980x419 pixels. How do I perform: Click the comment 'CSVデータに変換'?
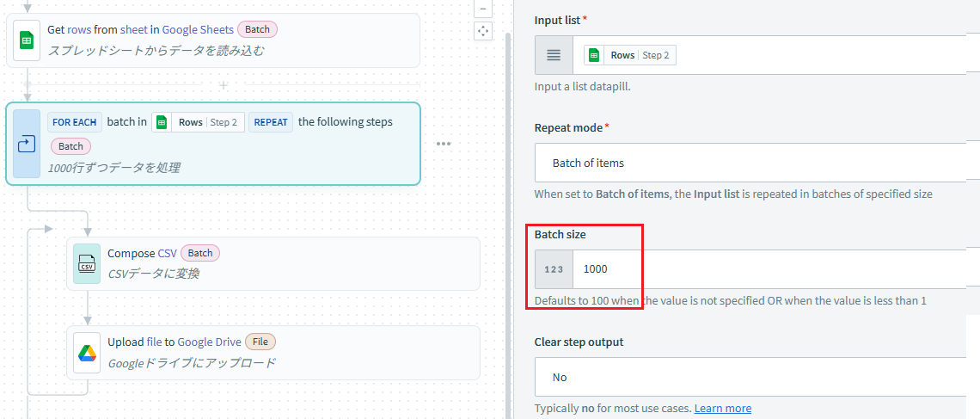click(153, 274)
